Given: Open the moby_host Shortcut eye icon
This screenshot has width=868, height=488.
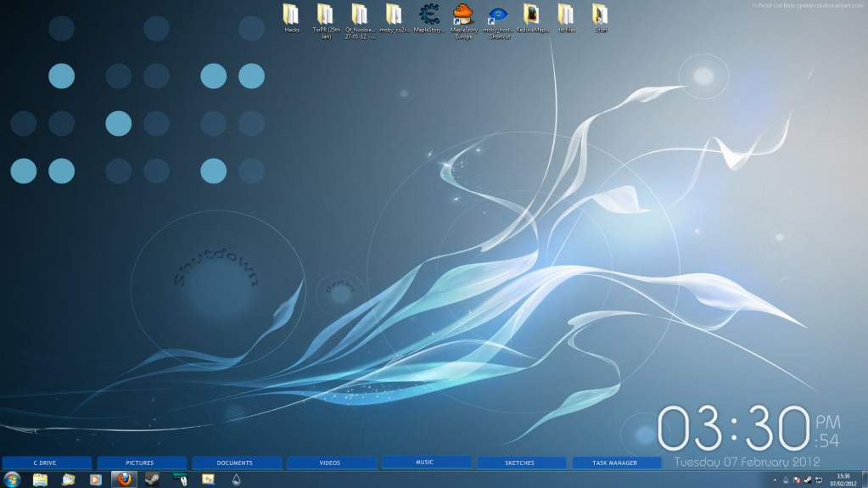Looking at the screenshot, I should [x=498, y=21].
